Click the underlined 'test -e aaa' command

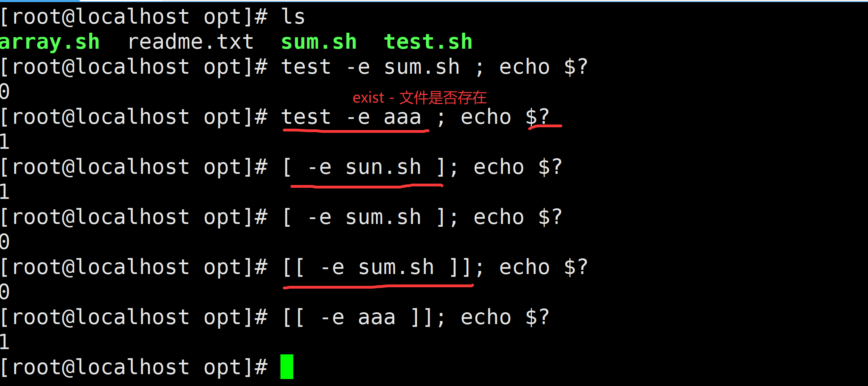point(351,117)
